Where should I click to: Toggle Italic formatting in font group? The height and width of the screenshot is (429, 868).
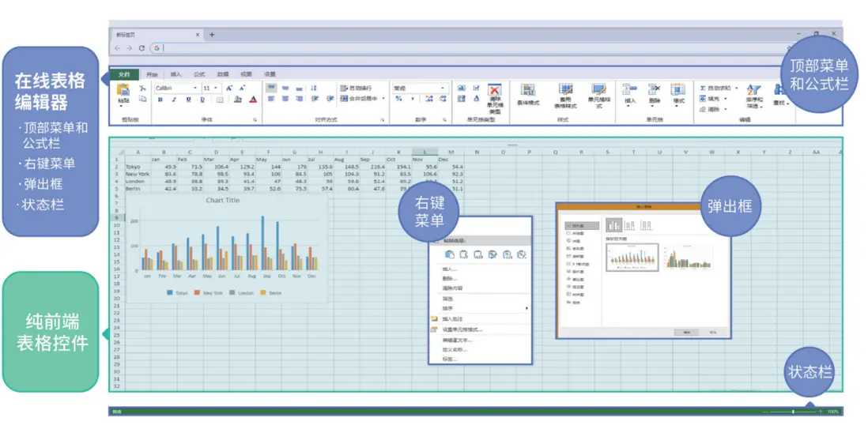tap(174, 100)
